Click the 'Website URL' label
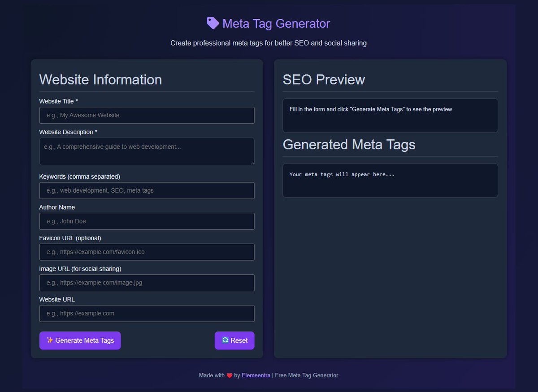 click(x=57, y=299)
